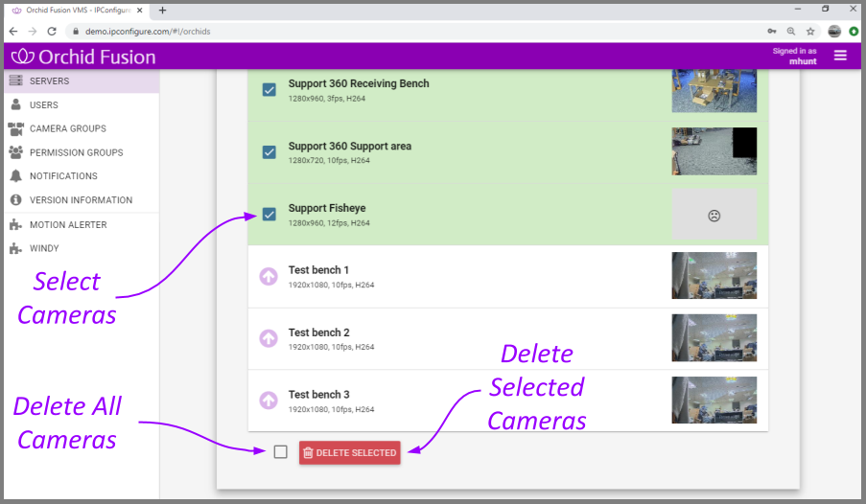The width and height of the screenshot is (866, 504).
Task: Click the 1280x960, 3fps, H264 stream details
Action: 327,99
